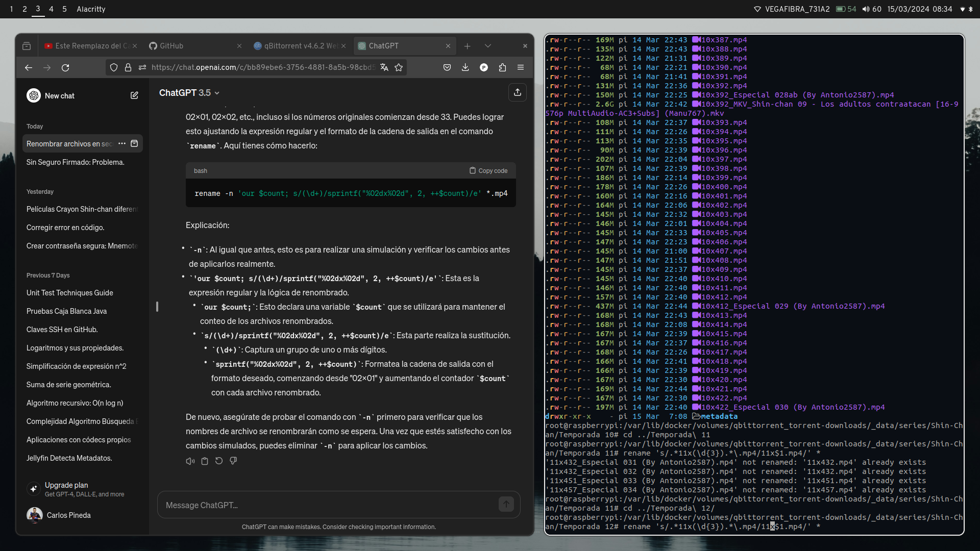
Task: Click the 'Sin Seguro Firmado: Problema.' chat entry
Action: (x=76, y=161)
